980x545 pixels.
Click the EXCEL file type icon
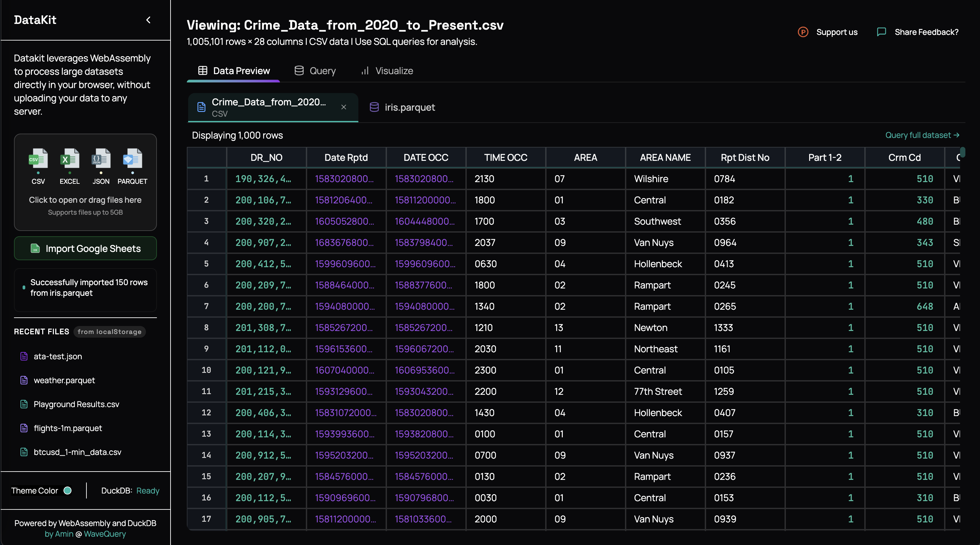tap(69, 158)
